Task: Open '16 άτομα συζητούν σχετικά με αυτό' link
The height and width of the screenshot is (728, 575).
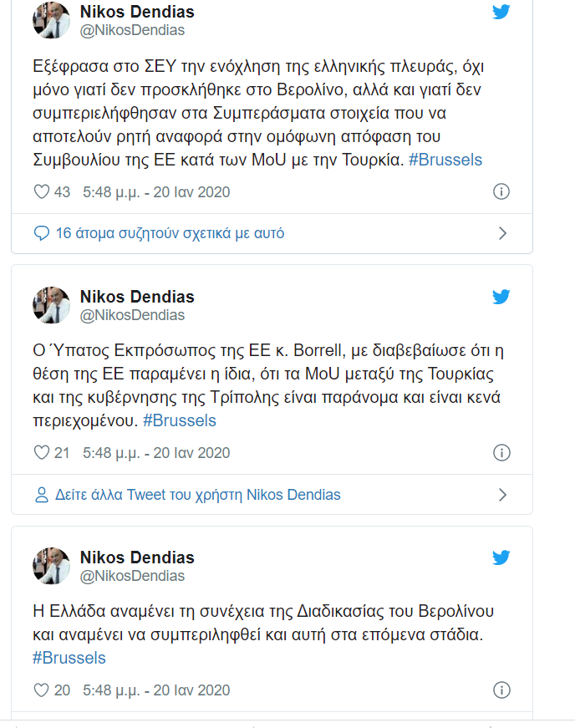Action: (x=170, y=233)
